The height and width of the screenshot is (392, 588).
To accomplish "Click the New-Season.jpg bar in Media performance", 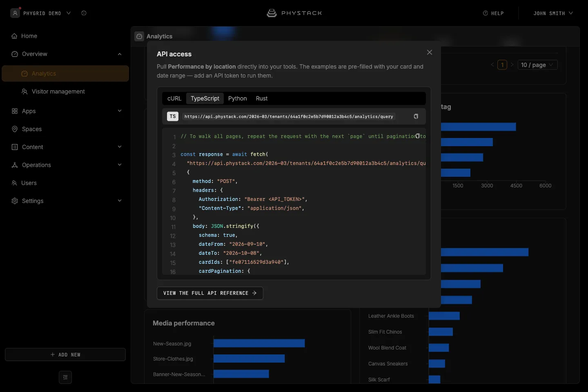I will point(259,343).
